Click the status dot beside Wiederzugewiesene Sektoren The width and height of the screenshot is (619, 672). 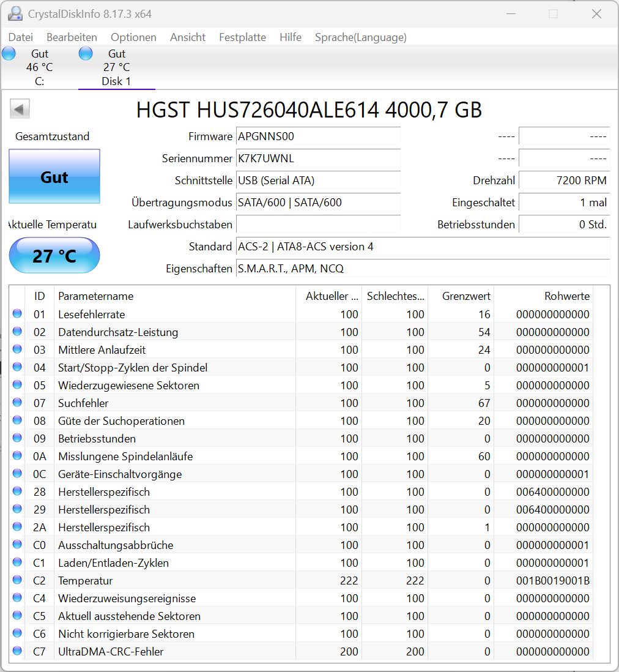17,385
